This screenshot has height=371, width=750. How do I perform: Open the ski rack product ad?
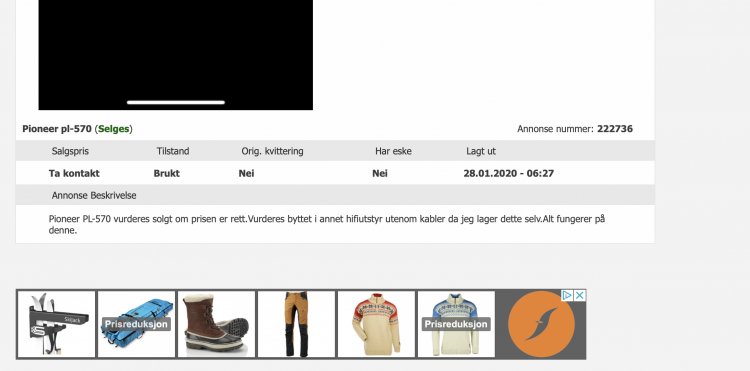(56, 324)
